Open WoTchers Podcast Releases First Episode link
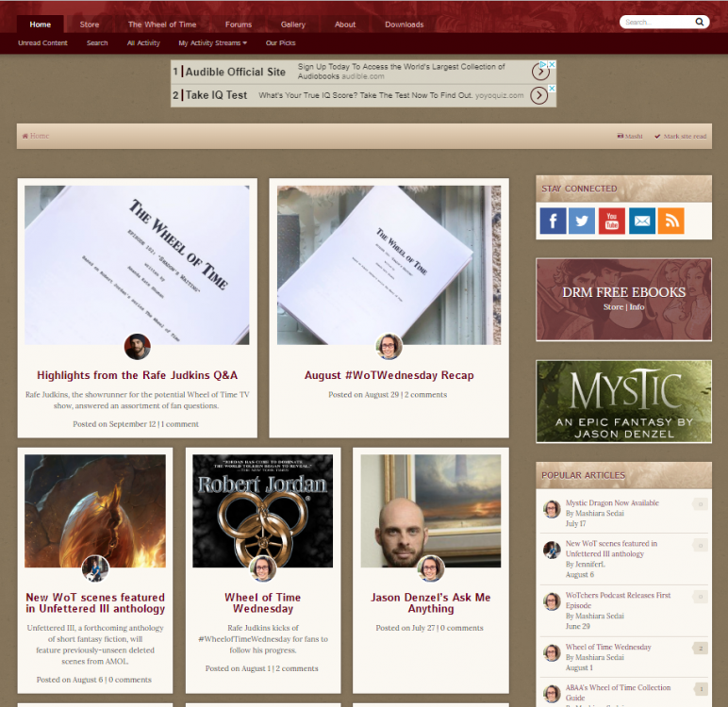728x707 pixels. [618, 600]
